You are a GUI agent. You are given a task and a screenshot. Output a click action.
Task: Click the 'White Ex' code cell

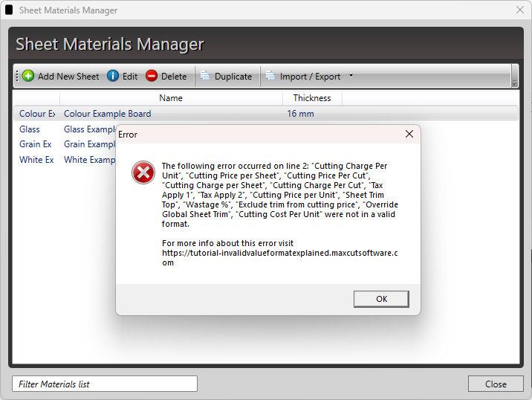pos(36,160)
